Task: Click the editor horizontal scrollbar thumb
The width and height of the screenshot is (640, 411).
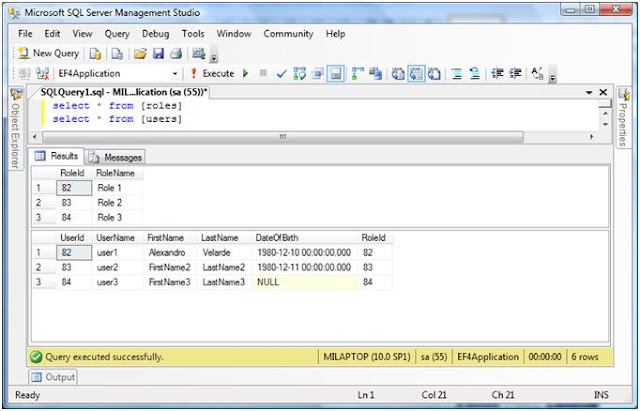Action: click(283, 137)
